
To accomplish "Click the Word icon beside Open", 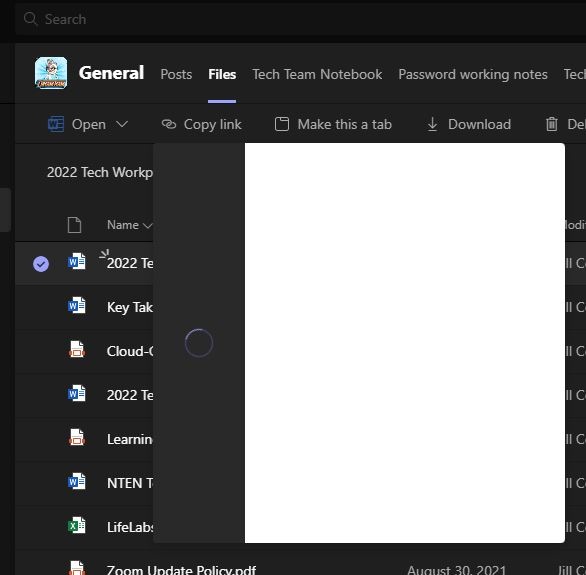I will click(x=56, y=124).
